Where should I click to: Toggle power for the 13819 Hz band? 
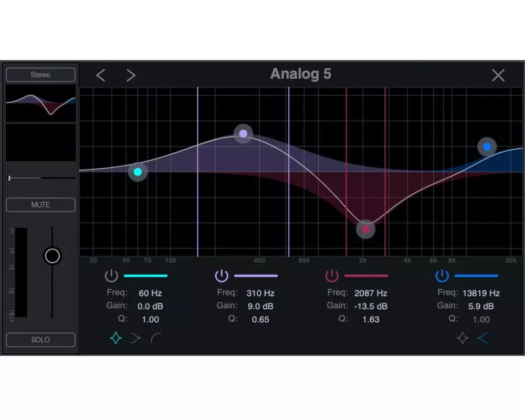coord(442,276)
